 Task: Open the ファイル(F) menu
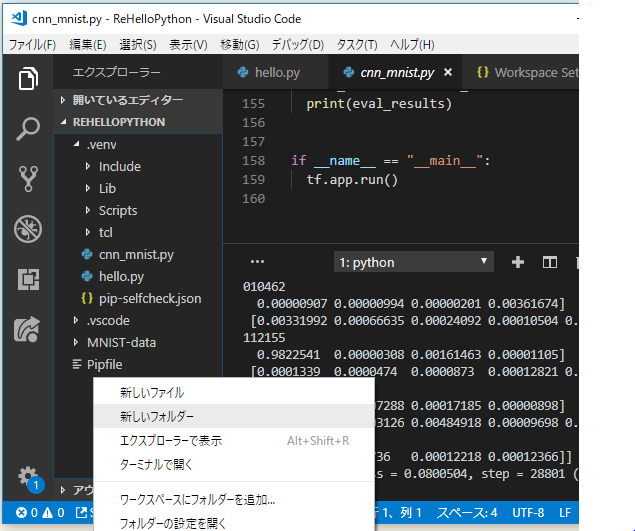32,45
